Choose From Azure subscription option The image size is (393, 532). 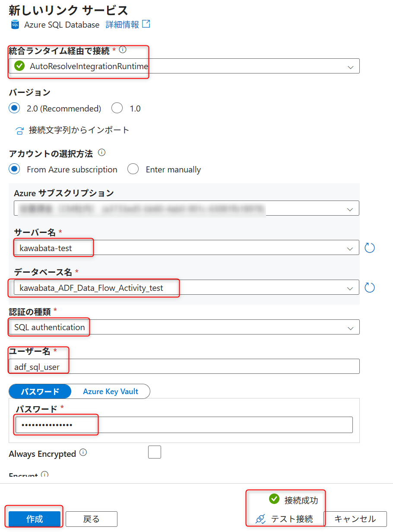click(15, 169)
